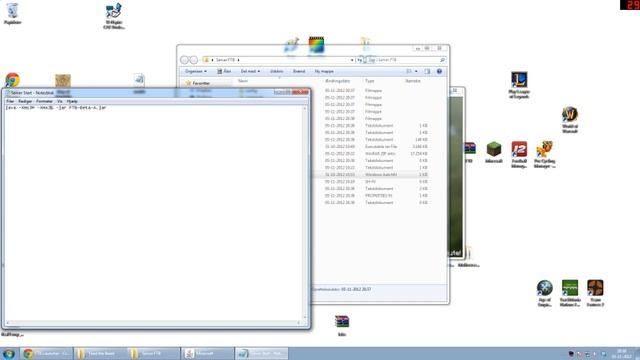Switch to the Java Minecraft taskbar button
Screen dimensions: 640x360
pyautogui.click(x=207, y=353)
